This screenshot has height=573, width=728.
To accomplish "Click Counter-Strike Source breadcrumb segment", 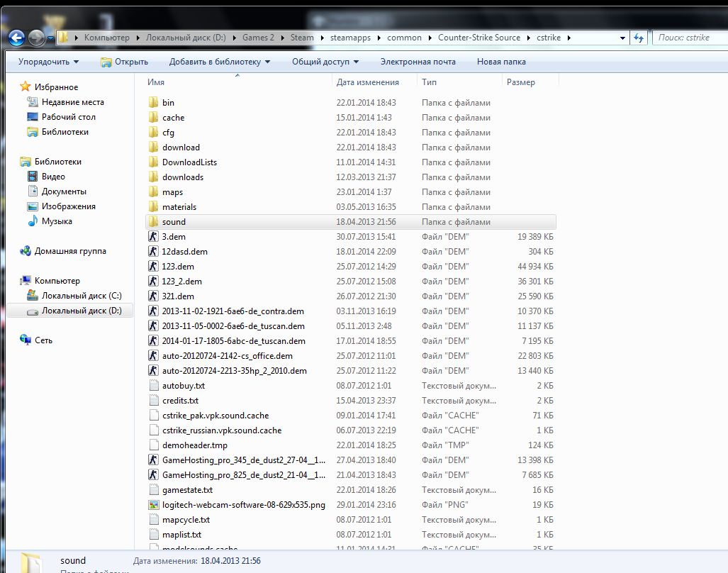I will pyautogui.click(x=478, y=38).
